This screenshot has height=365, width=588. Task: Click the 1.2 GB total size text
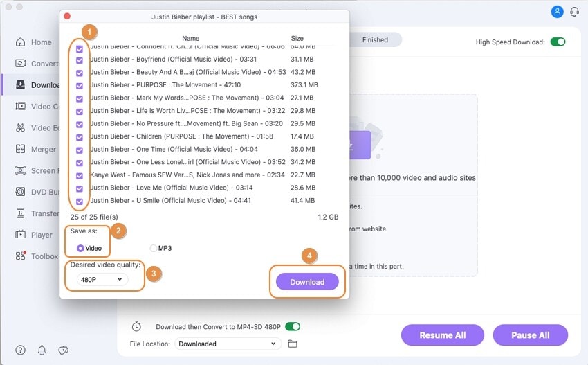(x=328, y=217)
